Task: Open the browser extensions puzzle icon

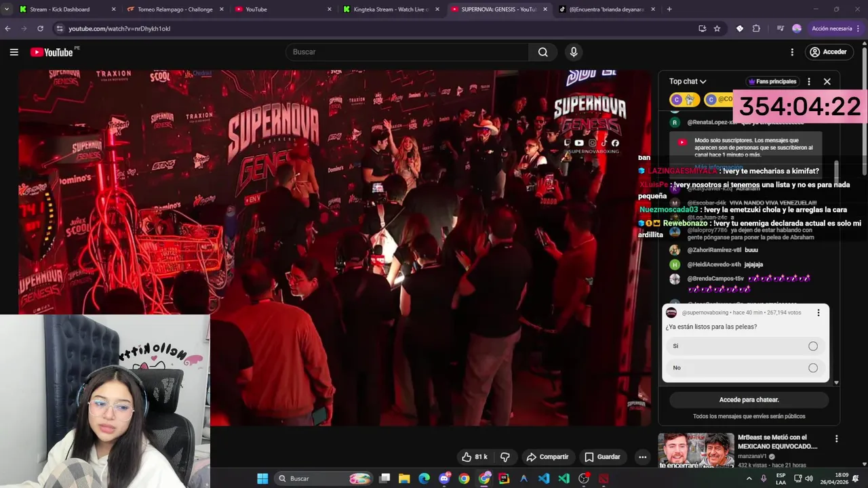Action: [756, 28]
